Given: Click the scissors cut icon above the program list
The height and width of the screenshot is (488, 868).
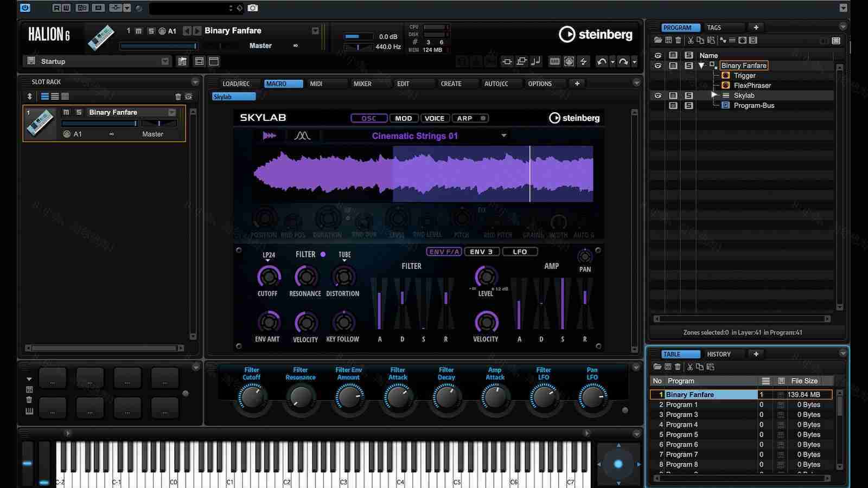Looking at the screenshot, I should pos(690,40).
